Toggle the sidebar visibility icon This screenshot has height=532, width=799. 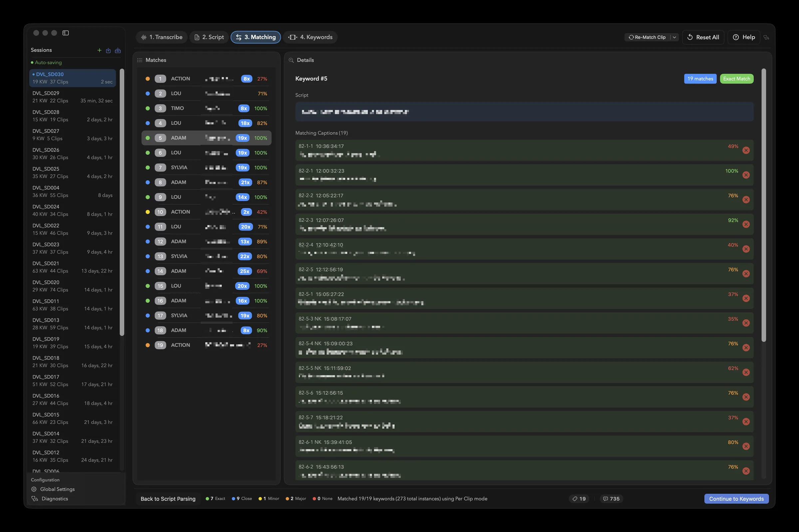click(66, 33)
